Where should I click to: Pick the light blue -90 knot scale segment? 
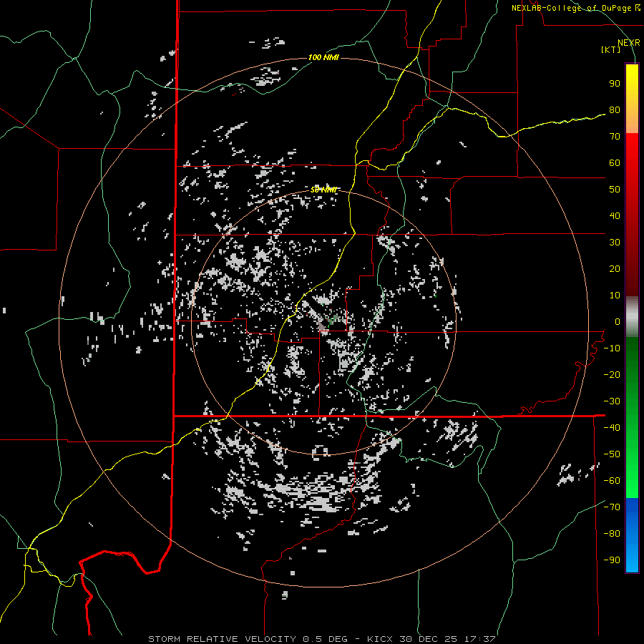click(x=632, y=560)
